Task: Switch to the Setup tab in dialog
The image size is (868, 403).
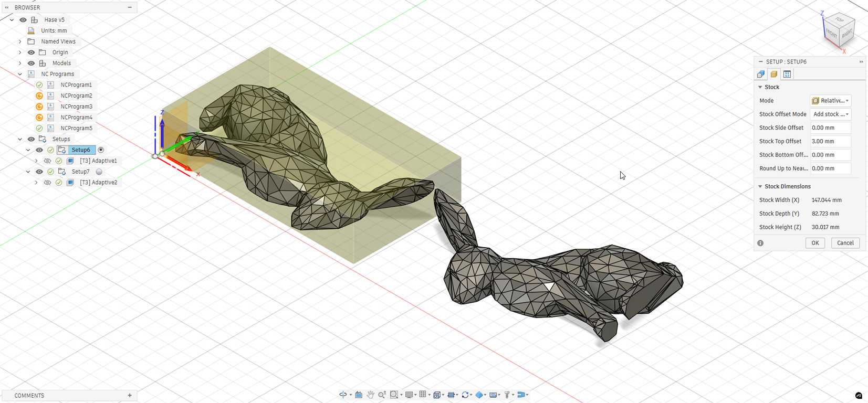Action: 761,74
